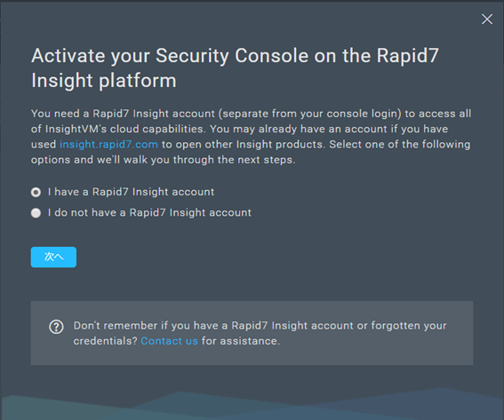Click the 'for assistance.' text after Contact us
This screenshot has width=504, height=420.
pos(241,341)
